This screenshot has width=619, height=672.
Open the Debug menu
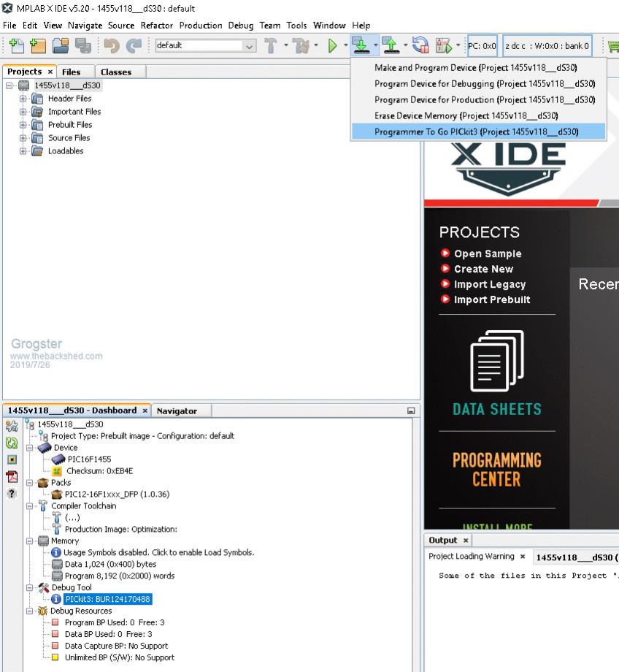click(x=241, y=26)
